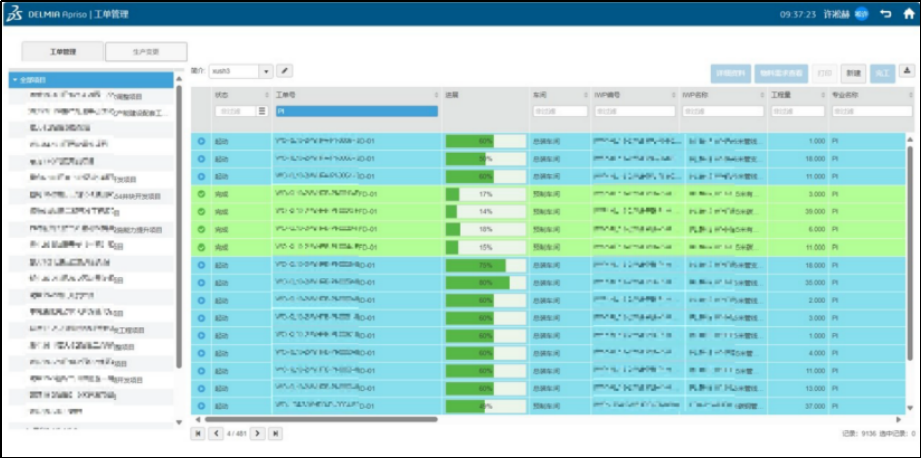Switch to the 工单管理 tab
Viewport: 921px width, 458px height.
click(x=62, y=51)
